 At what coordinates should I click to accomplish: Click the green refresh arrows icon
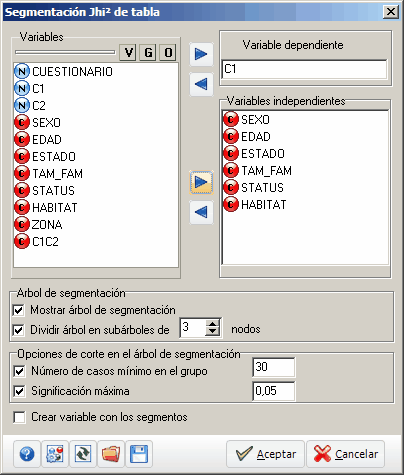coord(83,454)
